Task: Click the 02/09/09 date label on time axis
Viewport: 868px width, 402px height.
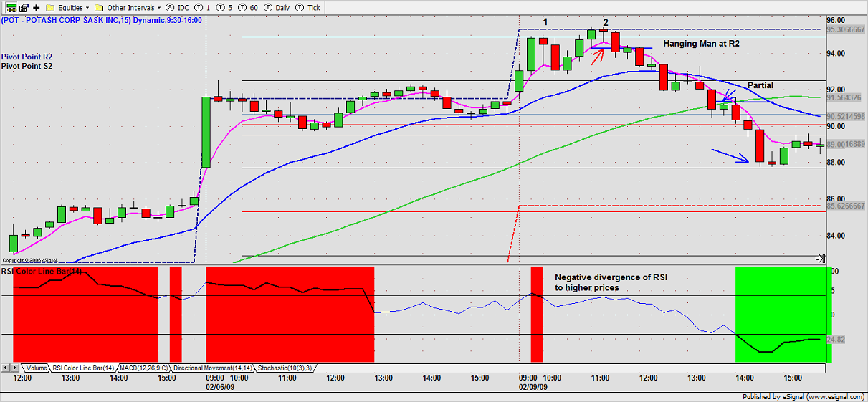Action: [533, 386]
